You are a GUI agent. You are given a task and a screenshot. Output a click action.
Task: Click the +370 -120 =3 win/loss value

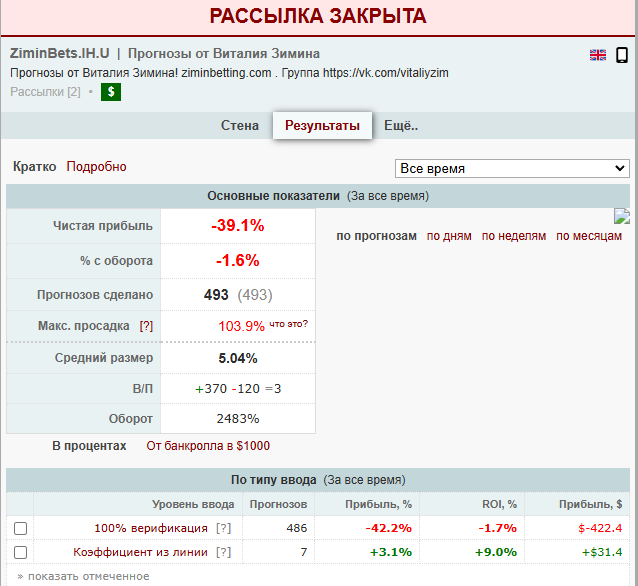(238, 389)
